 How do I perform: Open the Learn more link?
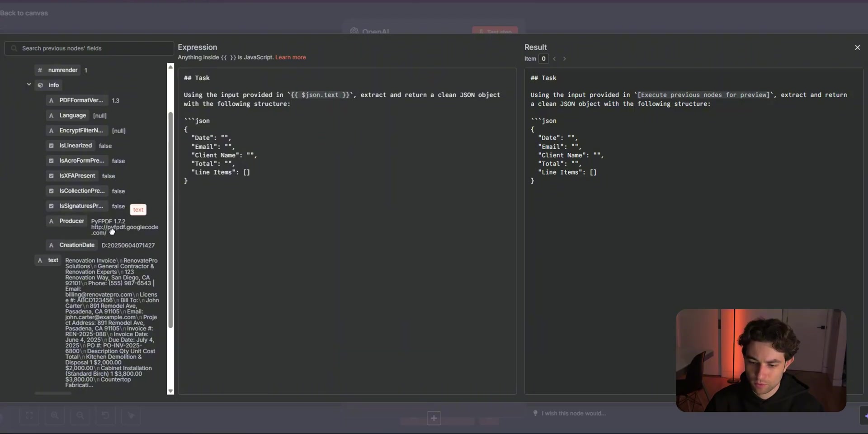[x=290, y=57]
